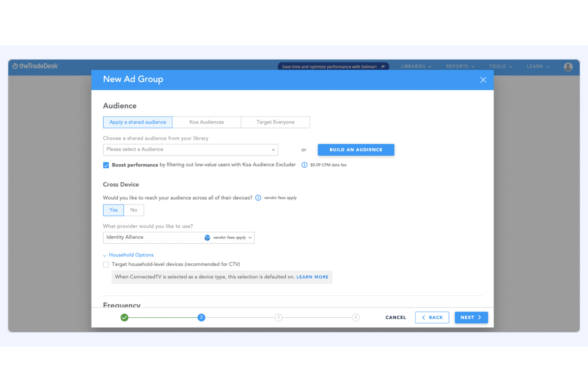
Task: Check Target household-level devices checkbox
Action: (x=106, y=265)
